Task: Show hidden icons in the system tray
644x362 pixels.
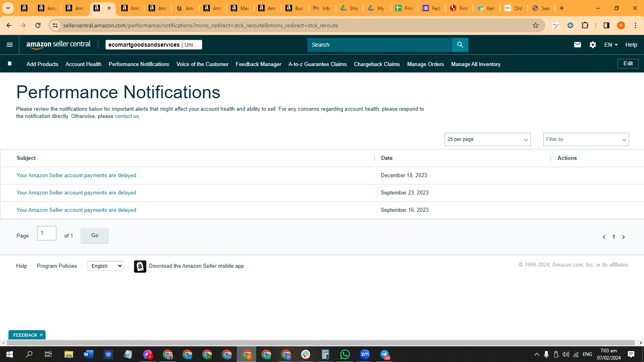Action: [x=536, y=354]
